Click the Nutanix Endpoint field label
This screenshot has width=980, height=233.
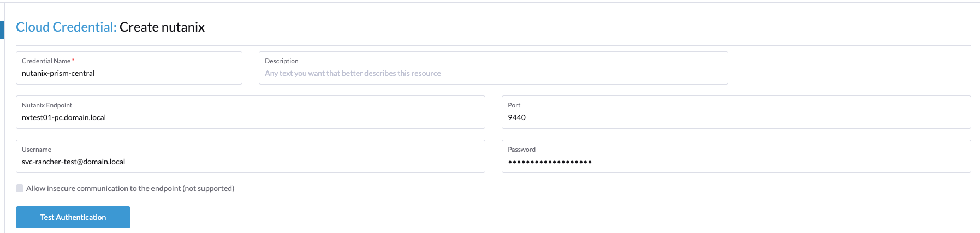[47, 105]
